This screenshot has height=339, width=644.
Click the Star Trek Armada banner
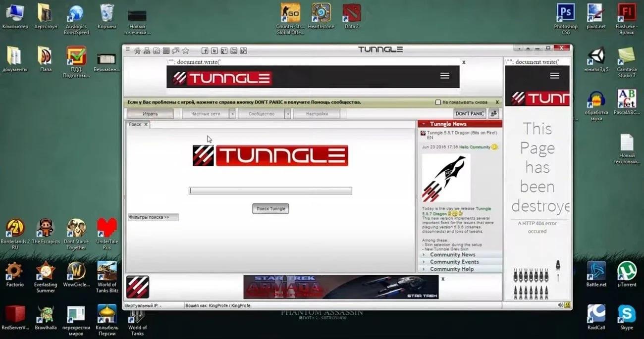tap(341, 287)
